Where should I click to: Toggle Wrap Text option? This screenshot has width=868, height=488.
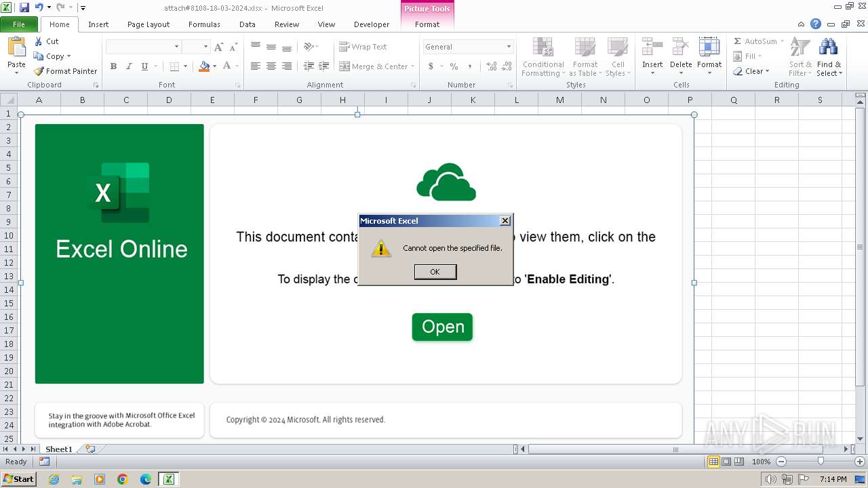tap(363, 47)
